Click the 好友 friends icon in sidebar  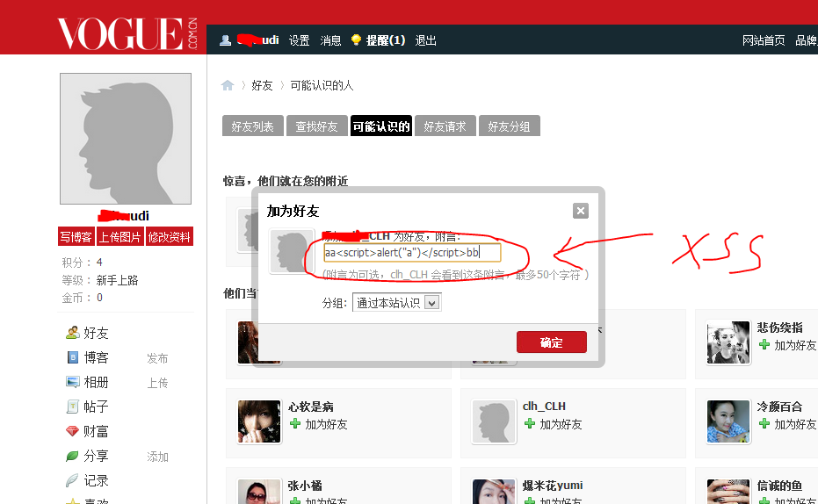click(73, 333)
